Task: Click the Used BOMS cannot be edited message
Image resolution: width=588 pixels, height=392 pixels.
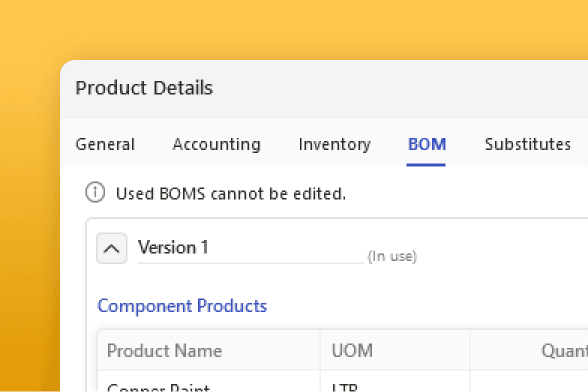Action: [x=231, y=194]
